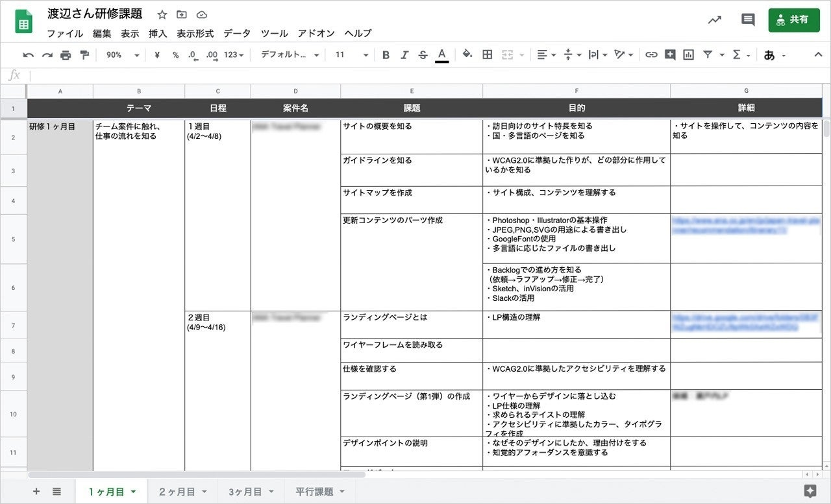Open the デフォルト font family dropdown
The height and width of the screenshot is (504, 831).
pyautogui.click(x=290, y=55)
